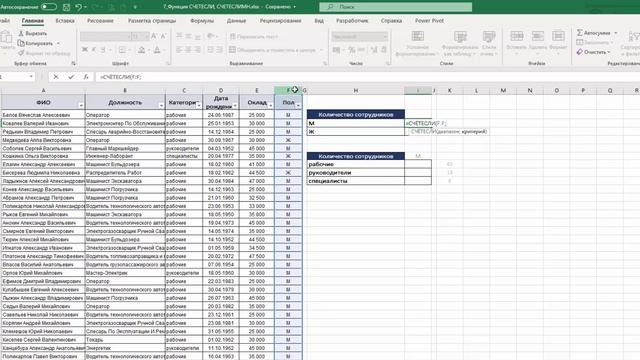
Task: Open the Вставка ribbon tab
Action: tap(65, 21)
